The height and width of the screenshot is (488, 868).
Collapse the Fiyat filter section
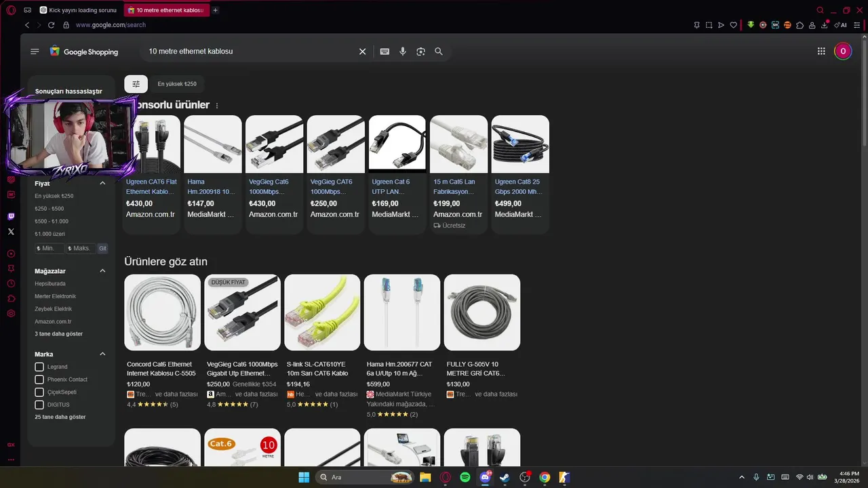[x=103, y=184]
